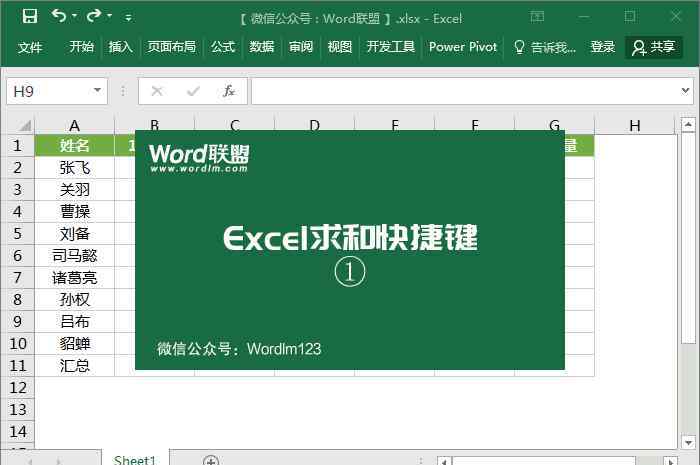Switch to the 公式 tab
The width and height of the screenshot is (700, 465).
coord(223,47)
